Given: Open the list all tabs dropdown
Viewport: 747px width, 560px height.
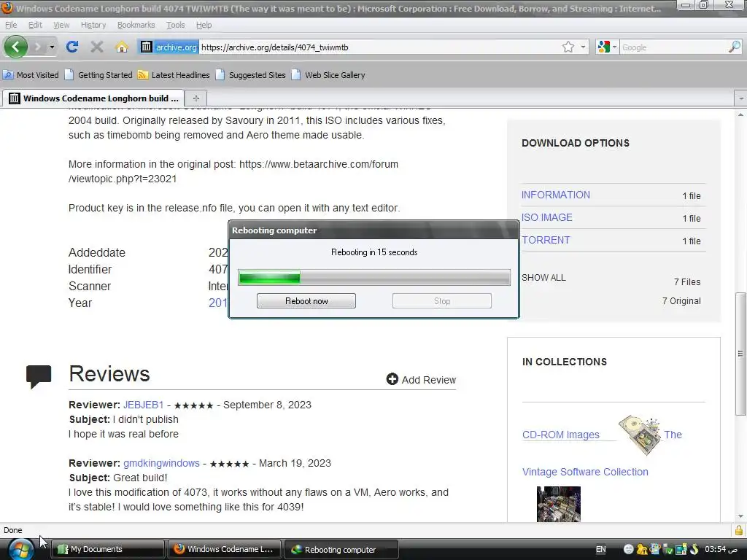Looking at the screenshot, I should (x=741, y=98).
